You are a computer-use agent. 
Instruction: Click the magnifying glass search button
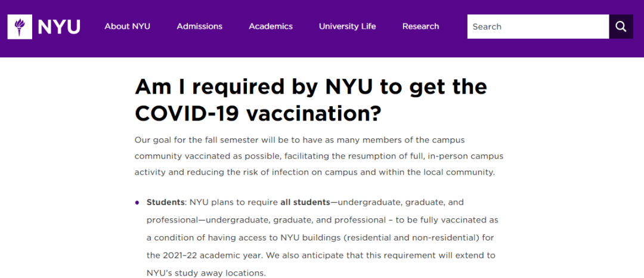click(x=621, y=27)
